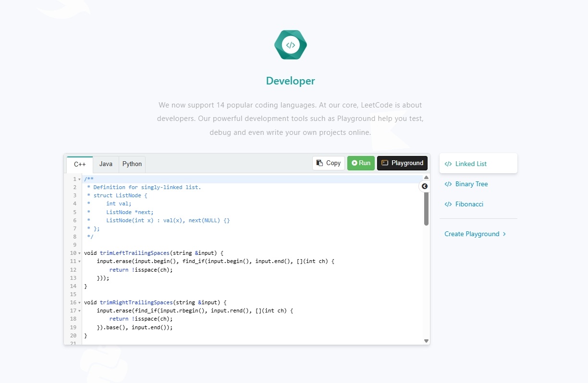Select the C++ language tab
The width and height of the screenshot is (588, 383).
(80, 164)
